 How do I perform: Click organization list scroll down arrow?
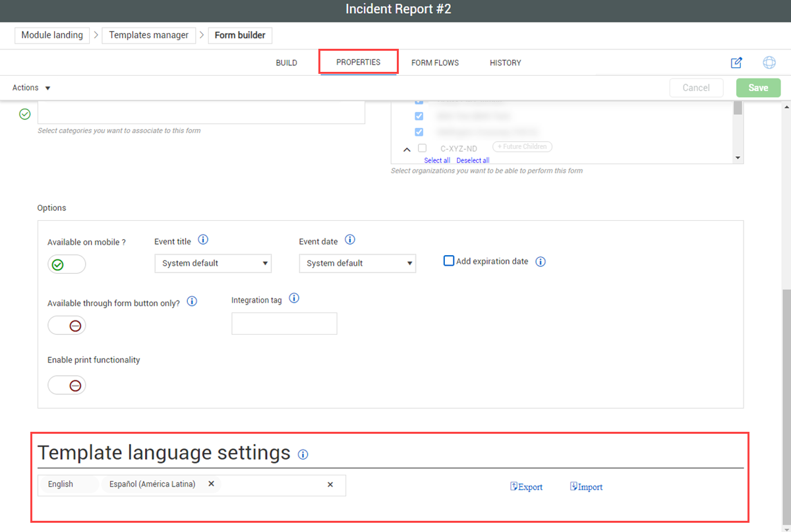click(738, 158)
